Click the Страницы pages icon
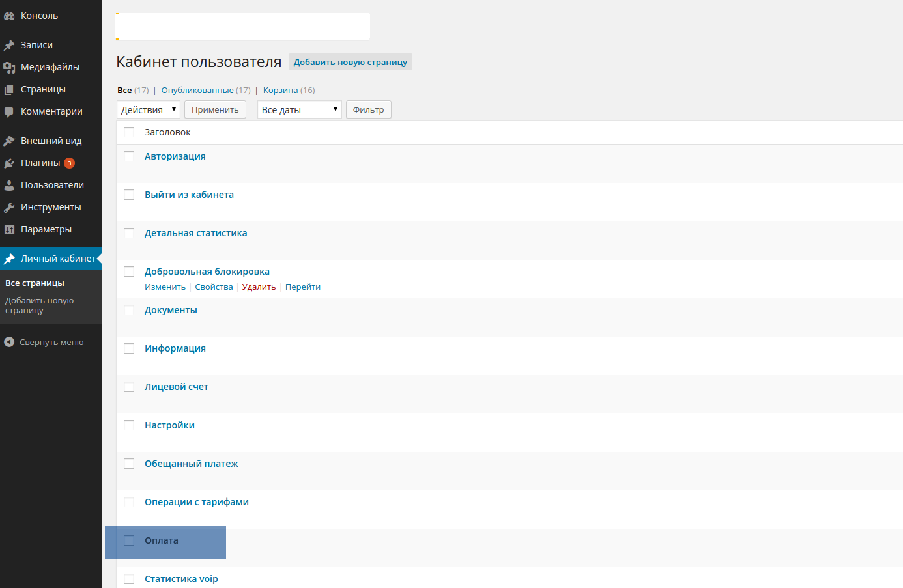Screen dimensions: 903x588 tap(9, 90)
